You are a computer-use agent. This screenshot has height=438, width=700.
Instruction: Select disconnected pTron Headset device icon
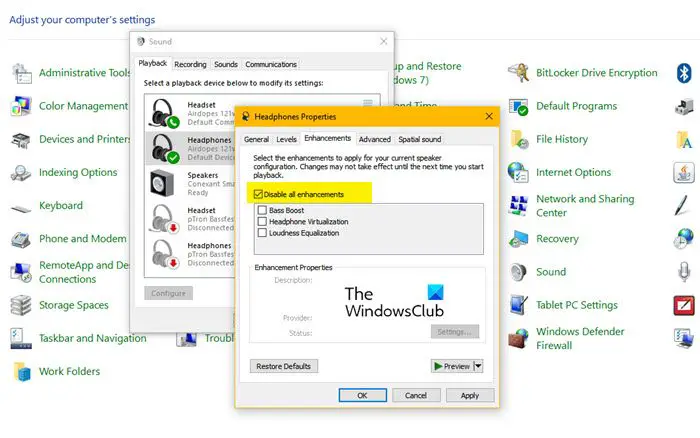tap(164, 218)
